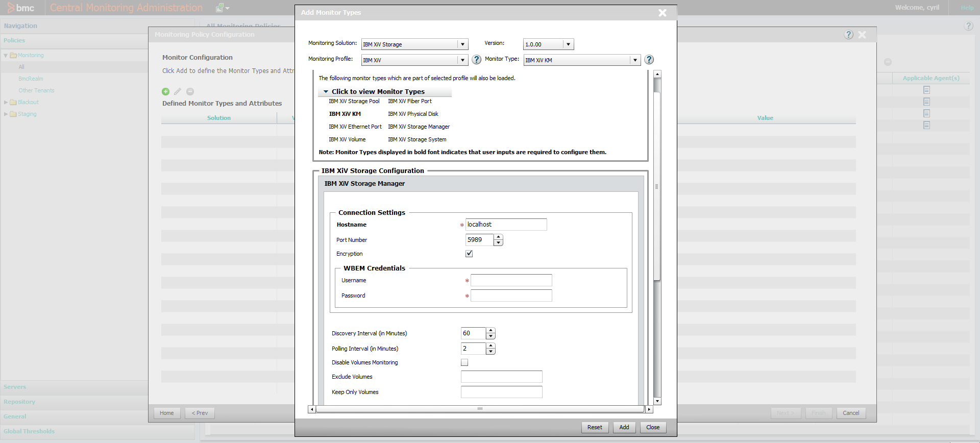Click the Home button
Screen dimensions: 980x443
167,413
